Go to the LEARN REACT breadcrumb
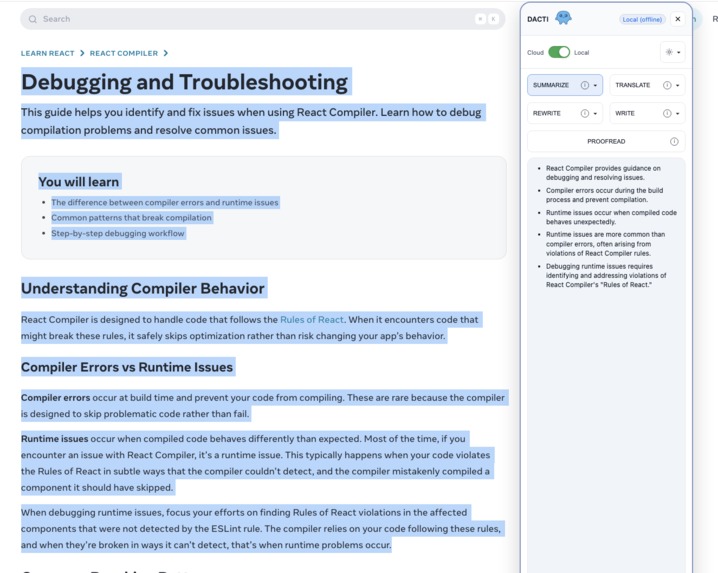The height and width of the screenshot is (573, 718). [x=48, y=54]
